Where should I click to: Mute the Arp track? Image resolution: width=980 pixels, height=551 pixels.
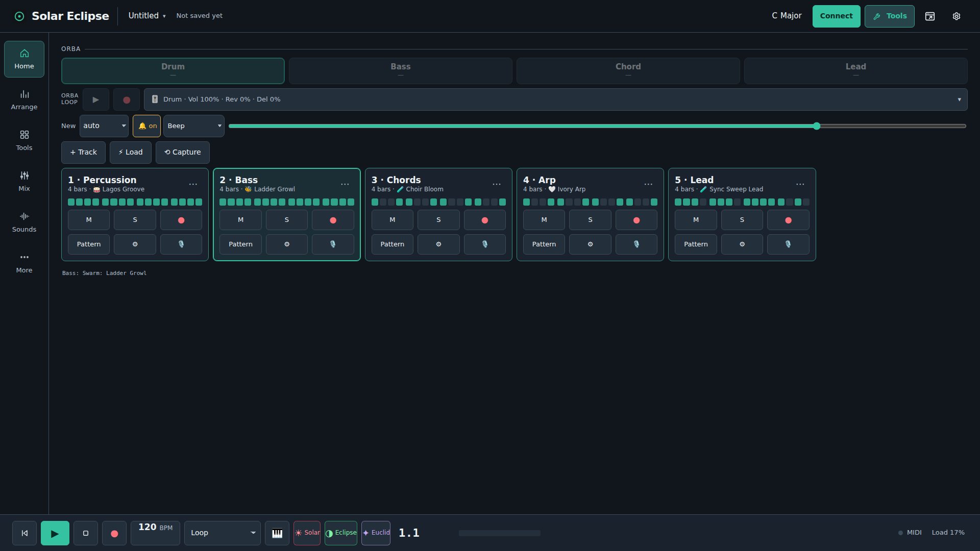[544, 220]
